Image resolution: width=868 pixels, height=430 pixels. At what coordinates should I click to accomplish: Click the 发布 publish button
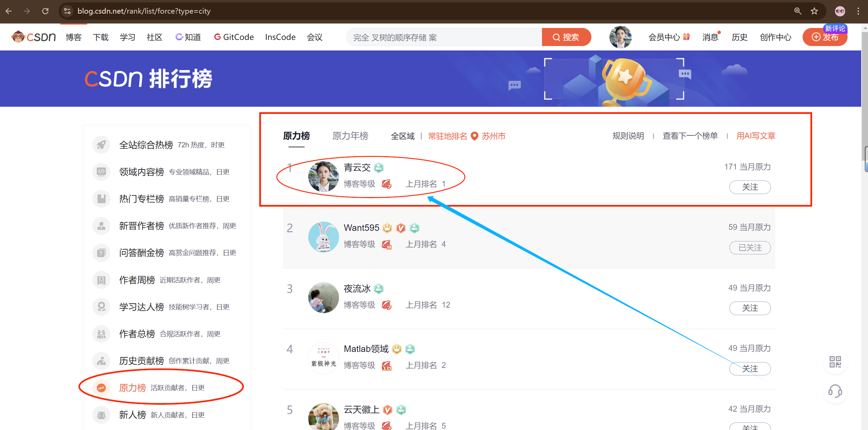click(x=825, y=37)
